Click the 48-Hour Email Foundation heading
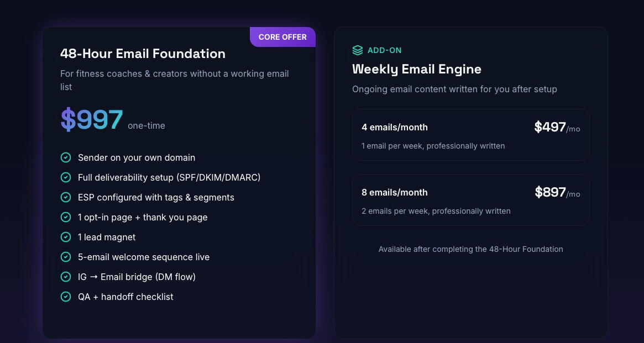 click(x=143, y=54)
